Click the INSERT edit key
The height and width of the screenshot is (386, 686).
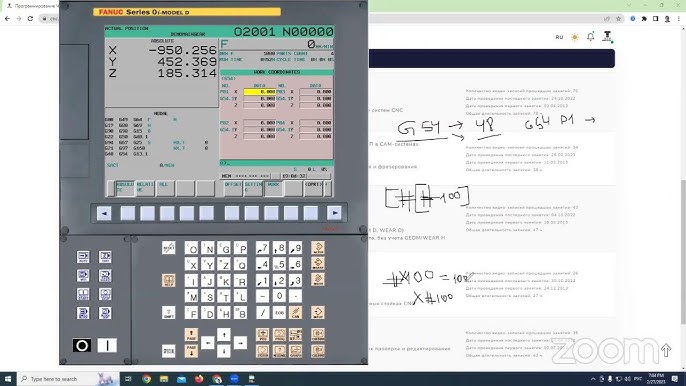318,263
